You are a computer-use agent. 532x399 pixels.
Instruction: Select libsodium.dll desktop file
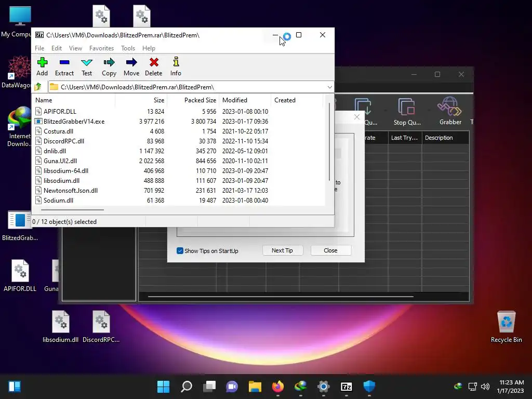pos(60,326)
